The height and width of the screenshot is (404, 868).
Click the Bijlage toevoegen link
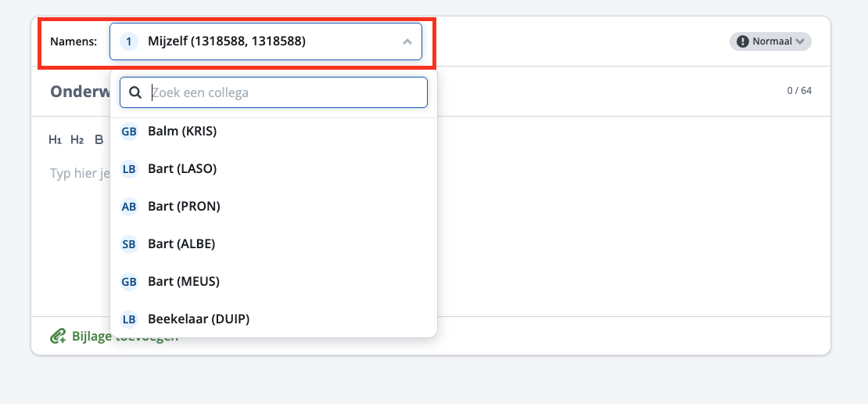pyautogui.click(x=125, y=337)
